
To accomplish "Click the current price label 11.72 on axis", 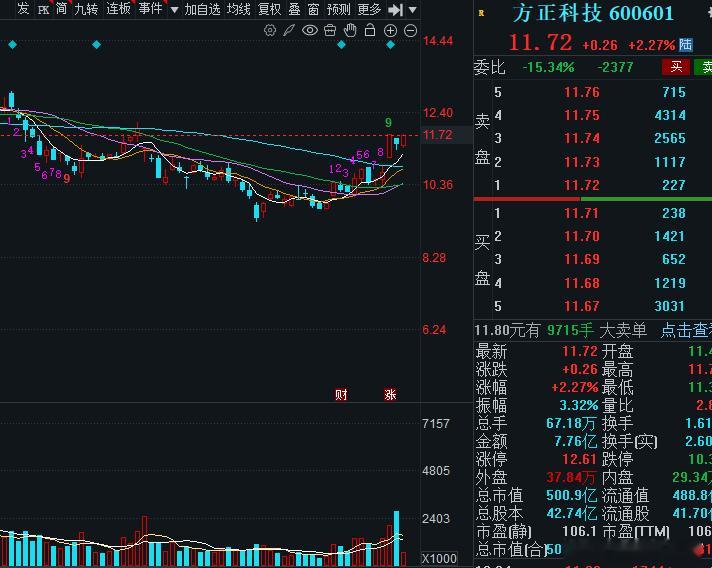I will point(438,135).
